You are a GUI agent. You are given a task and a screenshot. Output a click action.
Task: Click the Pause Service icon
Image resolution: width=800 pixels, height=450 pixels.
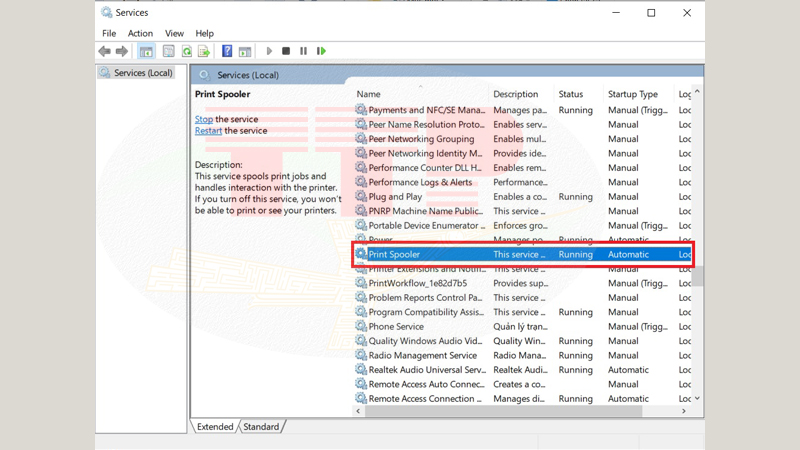304,51
